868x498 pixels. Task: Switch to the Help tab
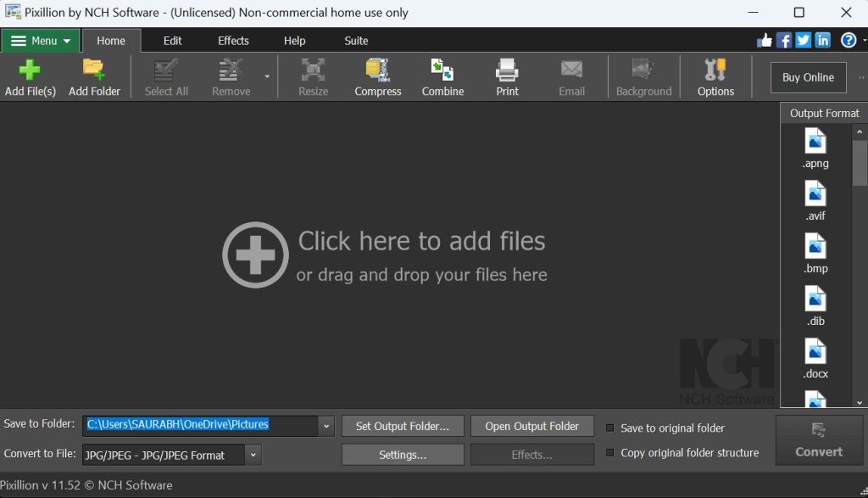(x=294, y=41)
